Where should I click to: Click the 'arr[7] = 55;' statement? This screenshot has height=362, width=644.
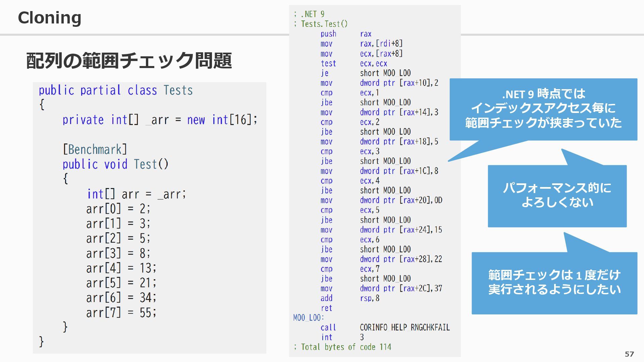121,313
